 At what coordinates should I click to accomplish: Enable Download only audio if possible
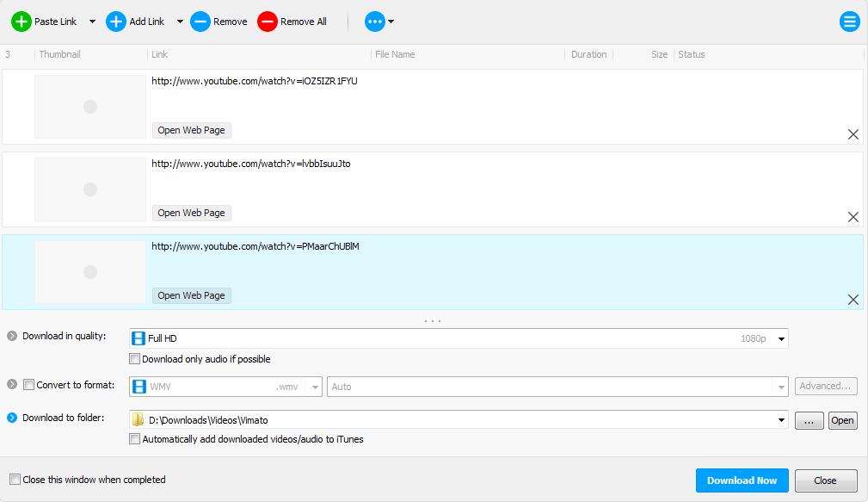(x=134, y=359)
